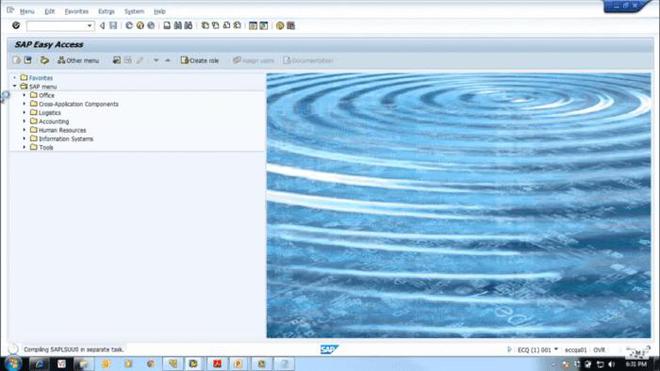The height and width of the screenshot is (371, 660).
Task: Select the Human Resources tree label
Action: point(62,130)
